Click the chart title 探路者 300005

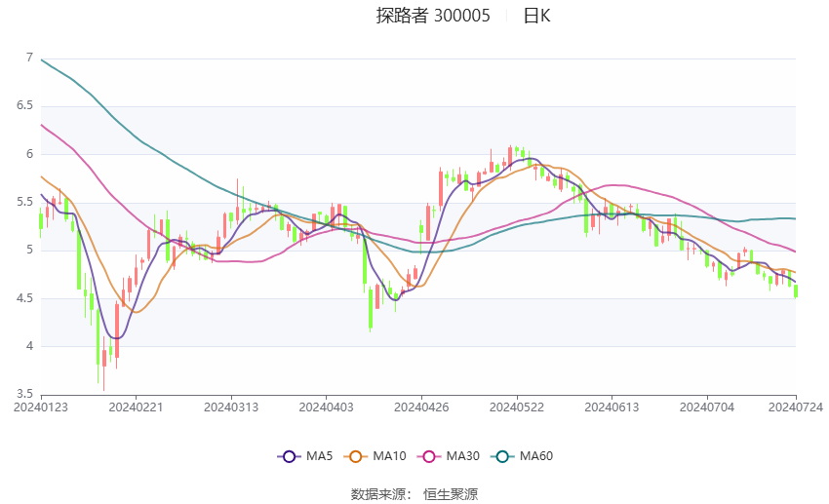tap(433, 16)
